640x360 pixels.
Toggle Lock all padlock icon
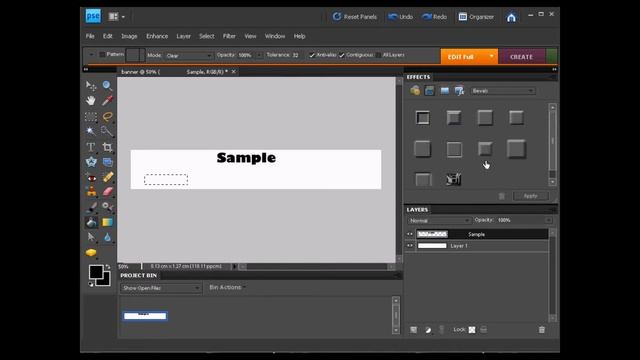[x=484, y=330]
